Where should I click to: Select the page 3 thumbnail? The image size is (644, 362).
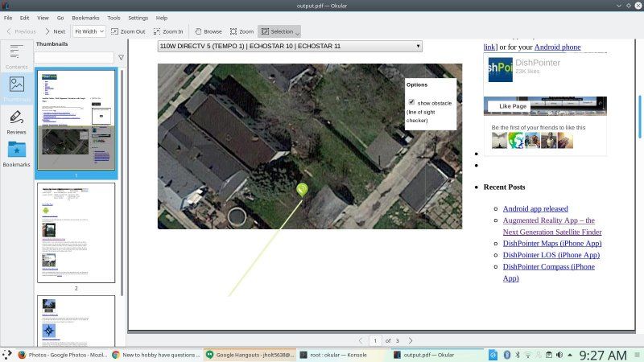76,321
